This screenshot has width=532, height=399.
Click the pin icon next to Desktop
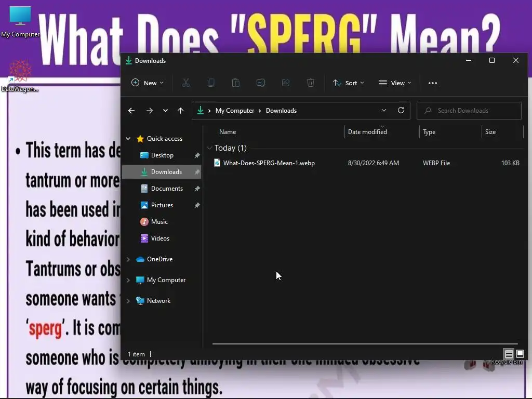[x=197, y=155]
